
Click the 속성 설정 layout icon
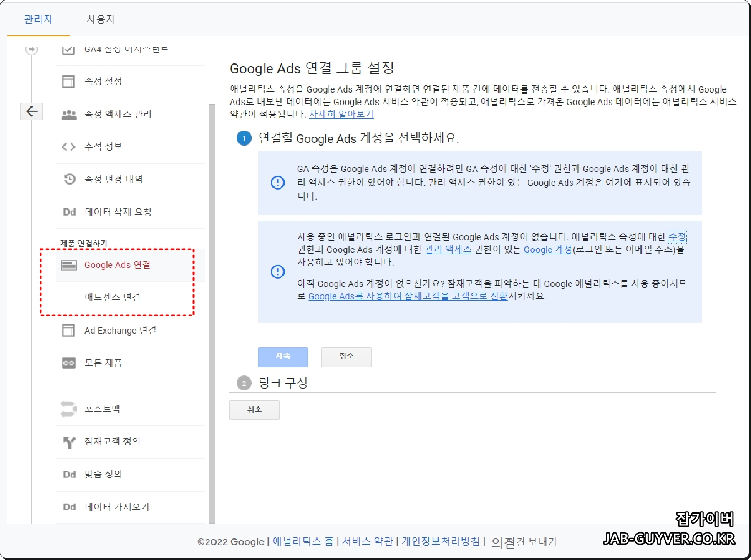68,81
